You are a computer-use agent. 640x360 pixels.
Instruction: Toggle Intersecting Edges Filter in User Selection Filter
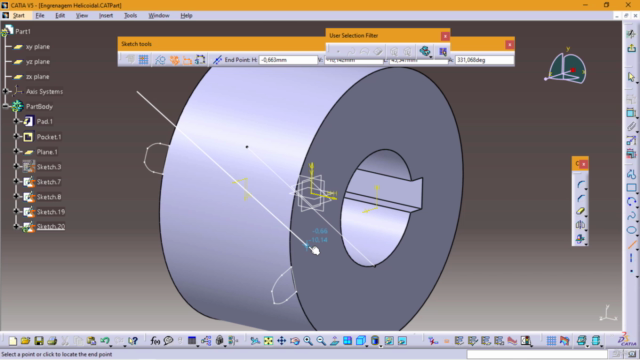pos(425,51)
